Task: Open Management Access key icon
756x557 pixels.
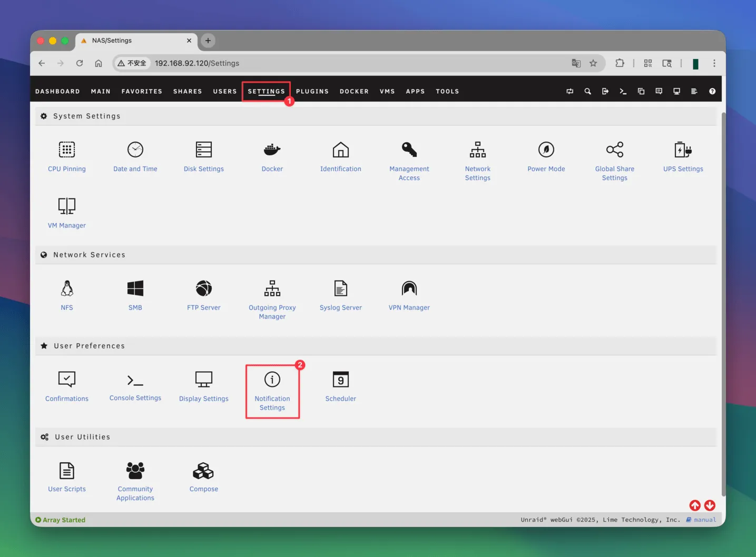Action: [x=409, y=150]
